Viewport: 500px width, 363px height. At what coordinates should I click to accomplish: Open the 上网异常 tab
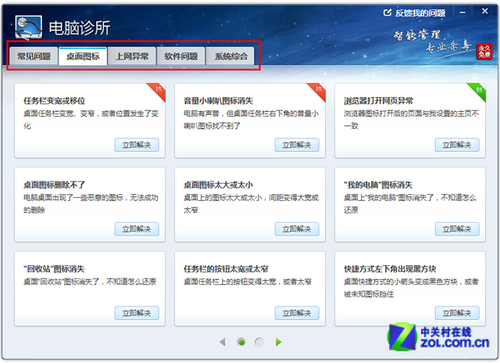tap(132, 56)
